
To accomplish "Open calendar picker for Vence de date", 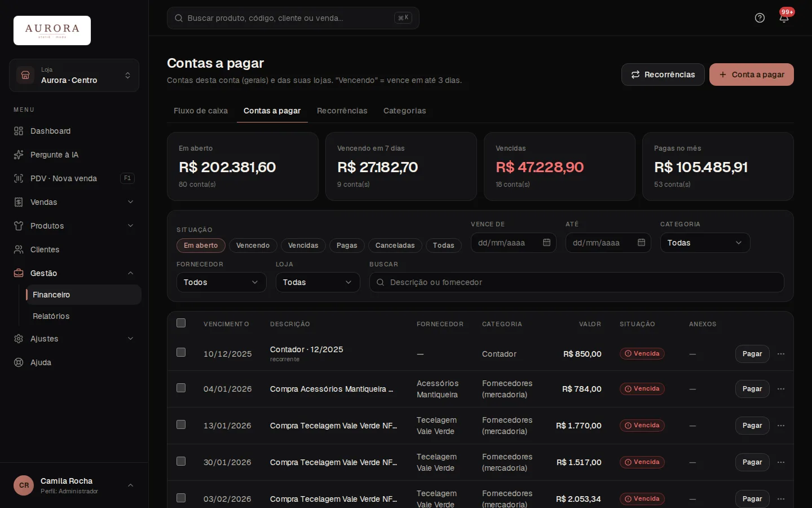I will point(546,243).
